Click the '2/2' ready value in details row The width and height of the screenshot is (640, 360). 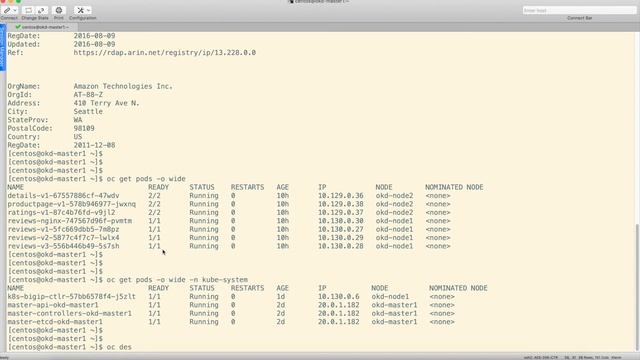tap(154, 196)
